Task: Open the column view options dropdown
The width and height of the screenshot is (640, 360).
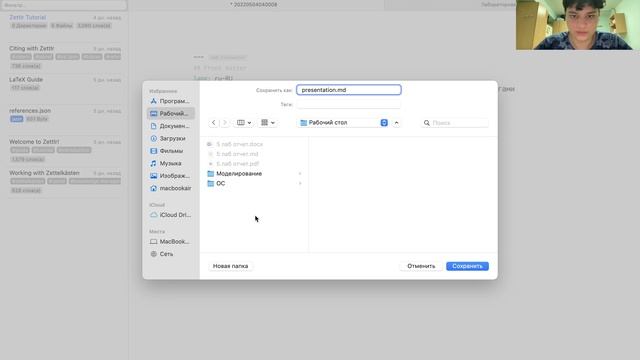Action: tap(244, 122)
